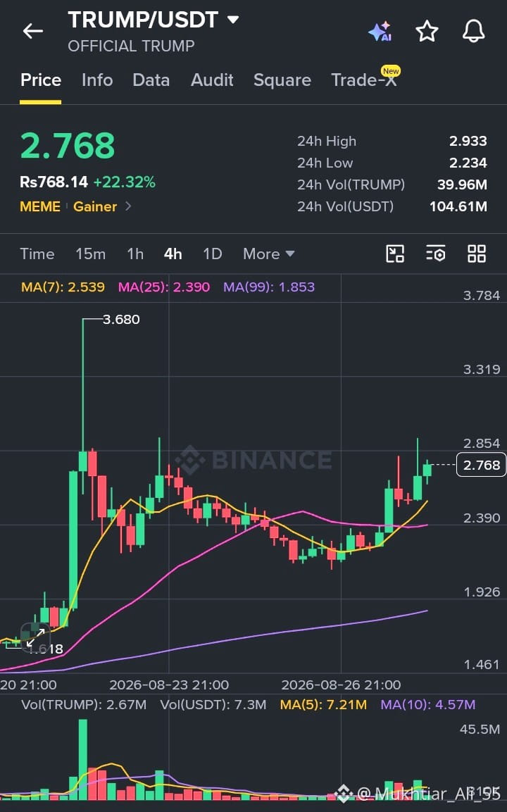Select the Time chart interval

coord(37,254)
